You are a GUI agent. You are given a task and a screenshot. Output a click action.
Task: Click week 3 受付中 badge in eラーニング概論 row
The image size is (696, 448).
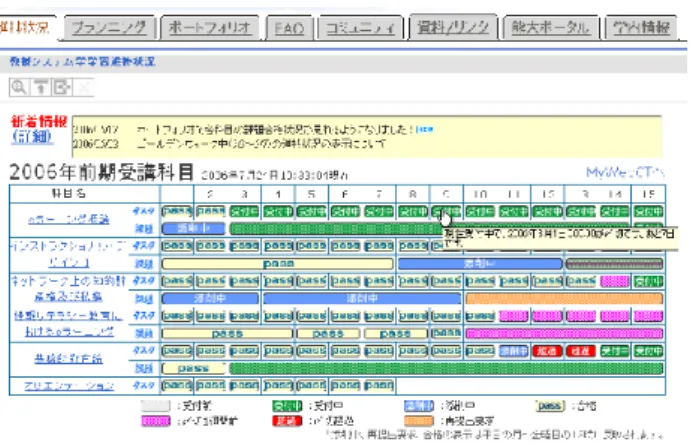(x=245, y=211)
